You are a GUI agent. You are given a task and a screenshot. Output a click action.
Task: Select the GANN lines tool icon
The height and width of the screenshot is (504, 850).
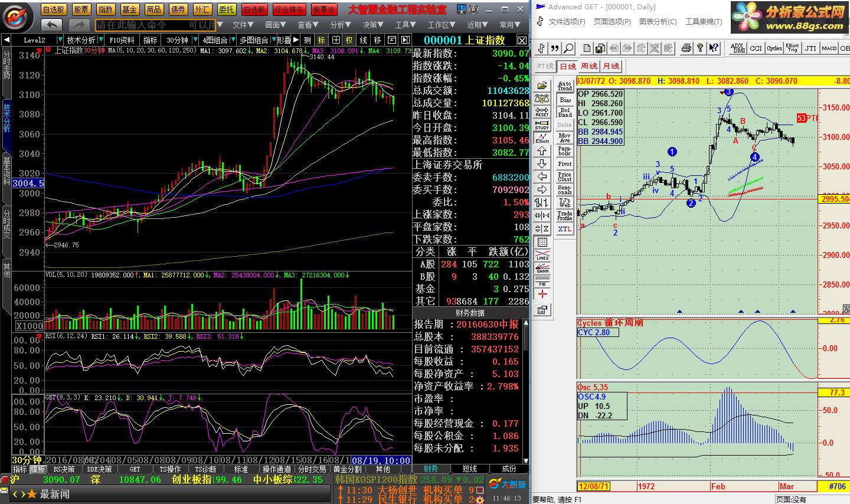(x=542, y=268)
